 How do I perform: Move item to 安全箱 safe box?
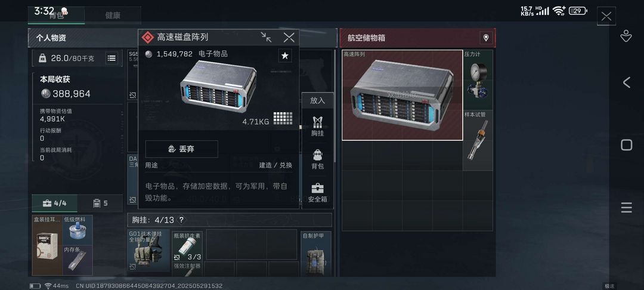(x=317, y=192)
